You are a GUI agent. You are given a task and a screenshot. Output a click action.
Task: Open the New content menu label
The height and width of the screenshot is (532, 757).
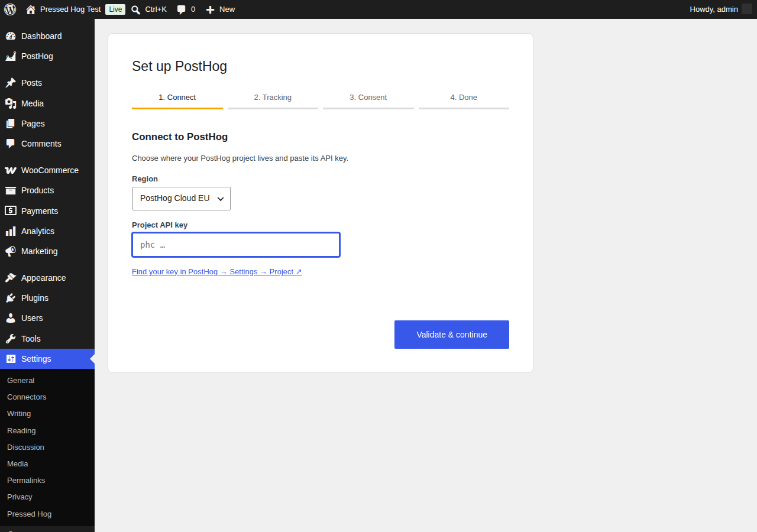pos(227,9)
